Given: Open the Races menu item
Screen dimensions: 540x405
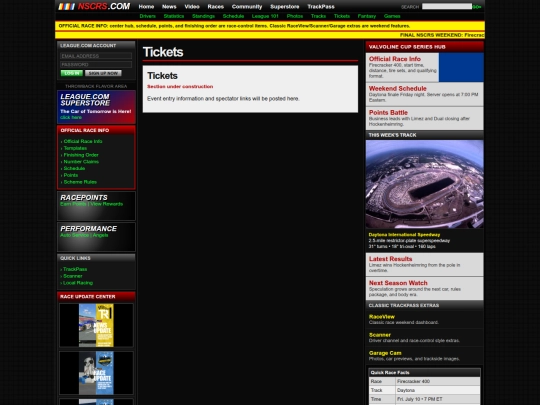Looking at the screenshot, I should click(216, 7).
